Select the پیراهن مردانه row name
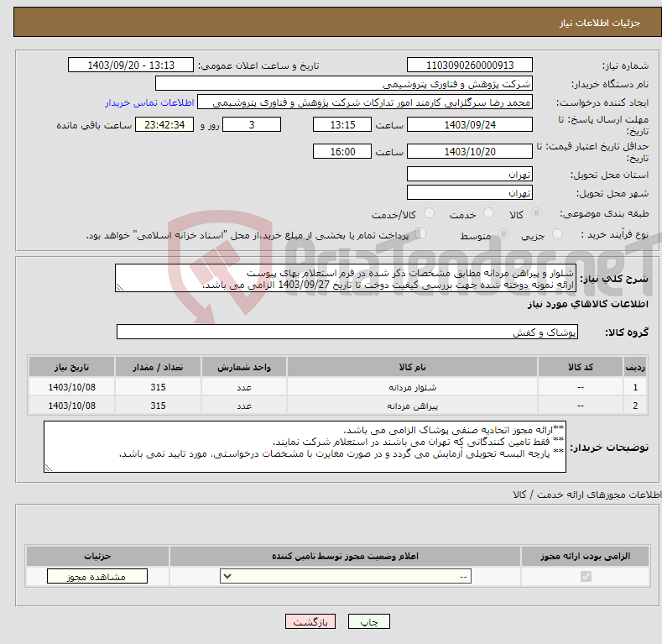662x644 pixels. [412, 406]
